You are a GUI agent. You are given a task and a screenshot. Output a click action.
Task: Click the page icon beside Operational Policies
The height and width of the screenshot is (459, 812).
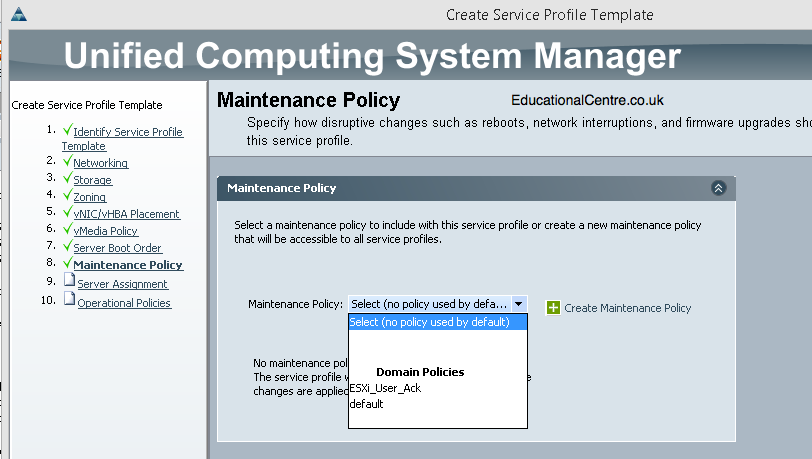click(69, 298)
